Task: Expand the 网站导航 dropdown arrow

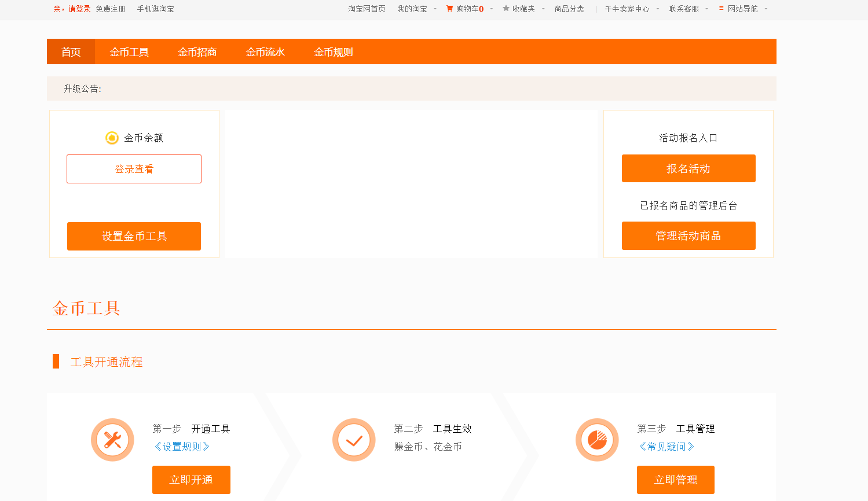Action: [x=766, y=9]
